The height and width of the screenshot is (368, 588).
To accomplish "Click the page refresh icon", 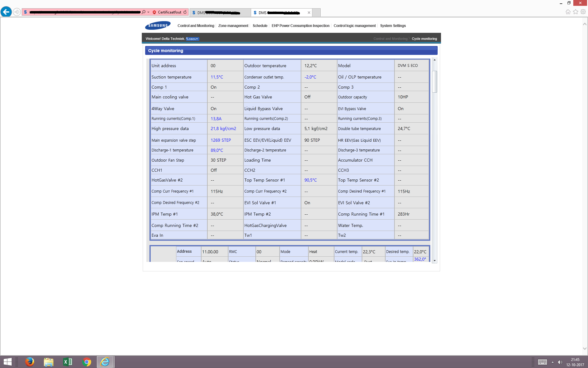I will [x=185, y=12].
